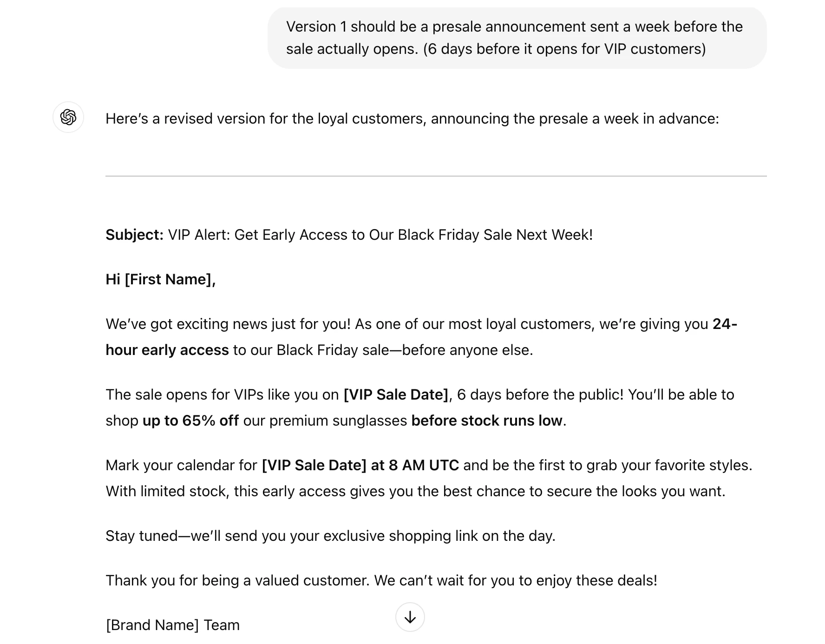825x644 pixels.
Task: Click the 'Mark your calendar for' text
Action: point(181,465)
